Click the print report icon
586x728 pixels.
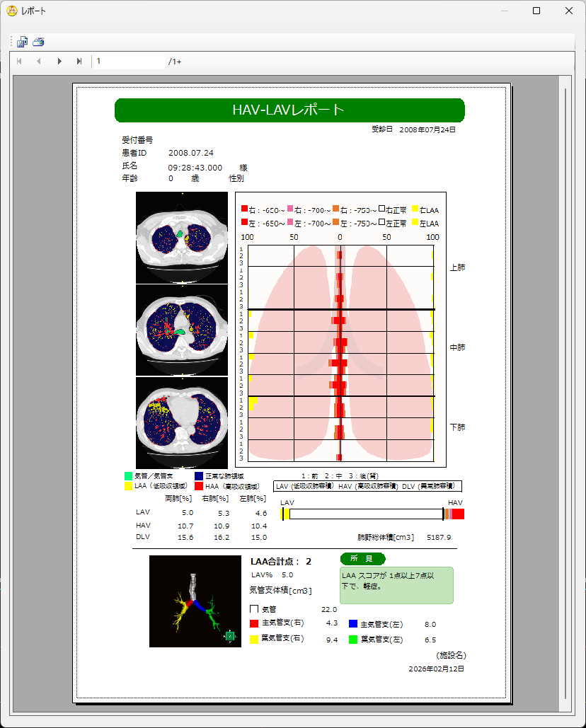point(38,42)
